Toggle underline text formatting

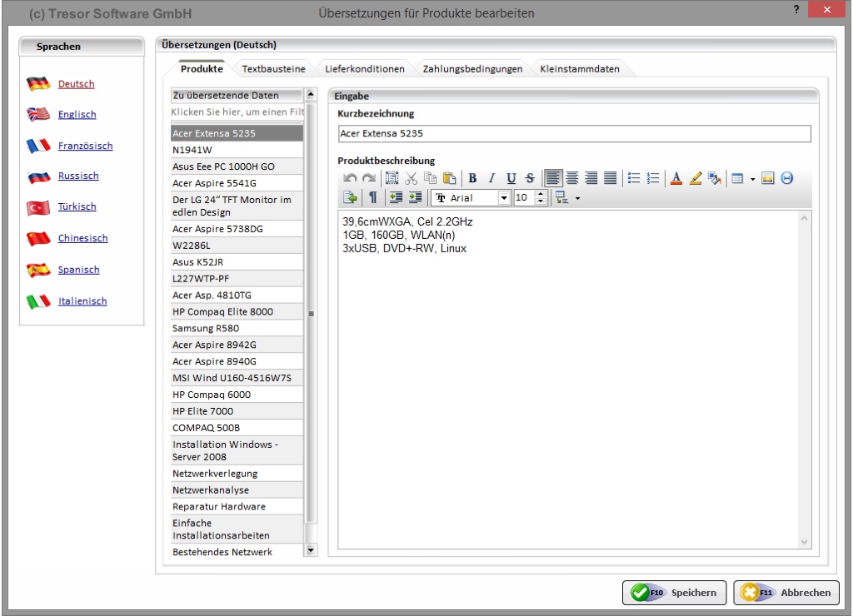coord(511,177)
